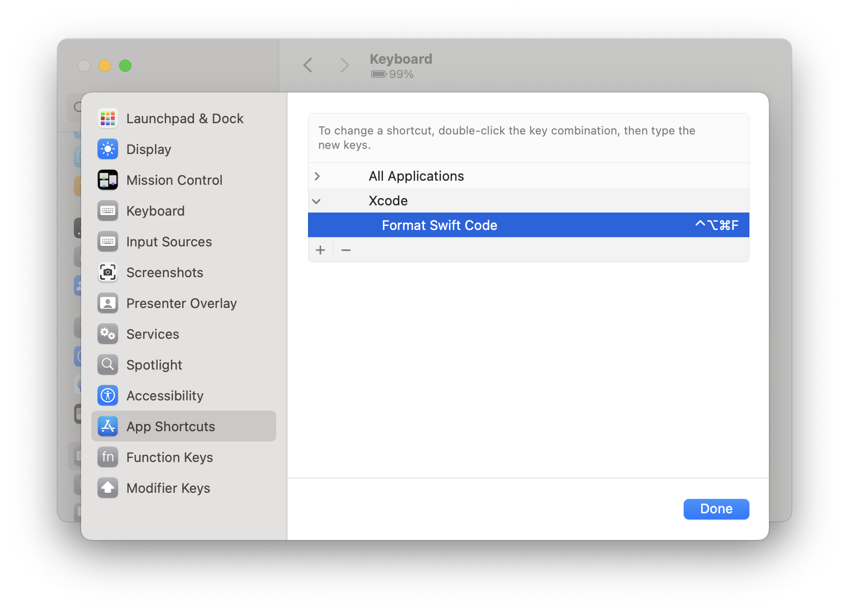The width and height of the screenshot is (849, 616).
Task: Click the Modifier Keys arrow icon
Action: (108, 488)
